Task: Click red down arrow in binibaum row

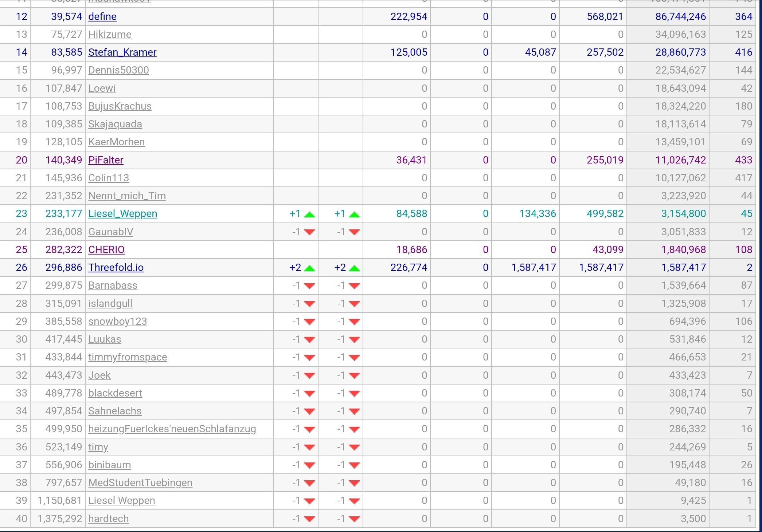Action: [x=309, y=465]
